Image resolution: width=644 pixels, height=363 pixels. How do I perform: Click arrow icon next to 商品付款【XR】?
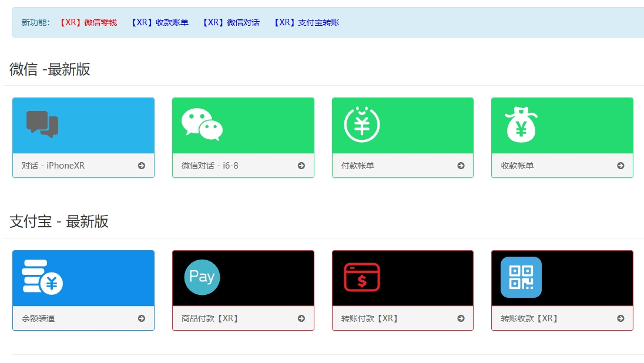click(x=301, y=318)
